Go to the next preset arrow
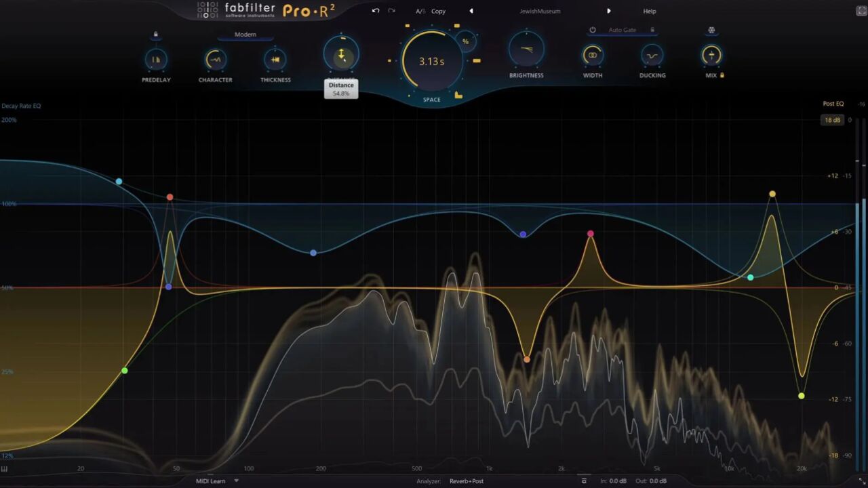The height and width of the screenshot is (488, 868). [x=608, y=12]
